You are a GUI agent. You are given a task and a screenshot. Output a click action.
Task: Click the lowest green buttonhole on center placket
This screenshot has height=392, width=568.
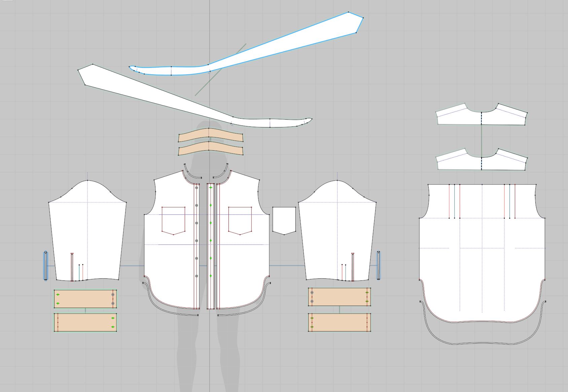point(211,276)
